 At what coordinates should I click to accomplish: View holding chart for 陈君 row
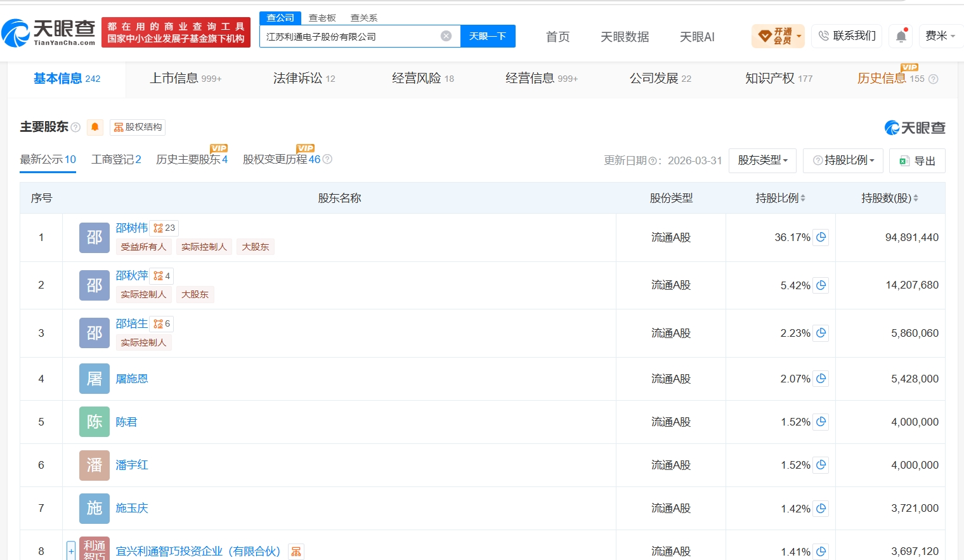[821, 422]
